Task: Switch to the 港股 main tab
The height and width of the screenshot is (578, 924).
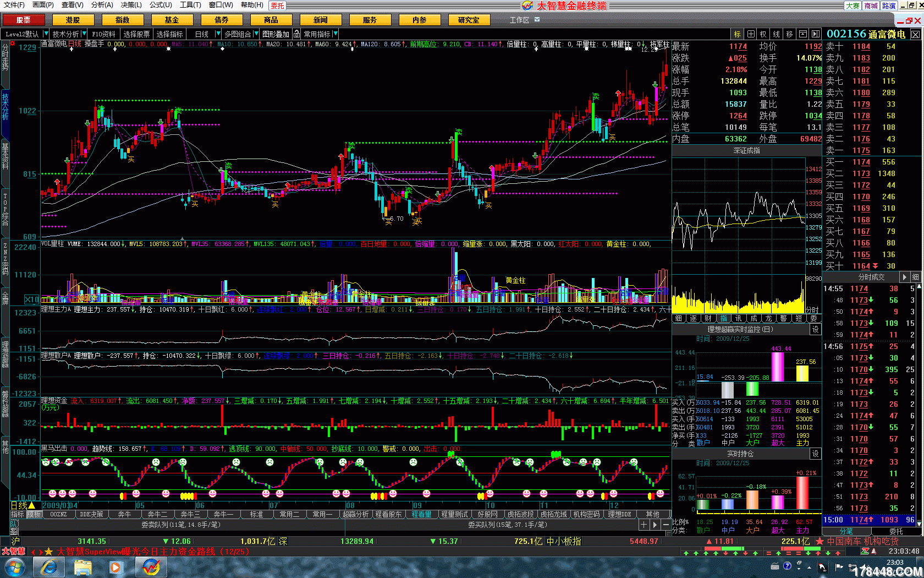Action: tap(73, 20)
